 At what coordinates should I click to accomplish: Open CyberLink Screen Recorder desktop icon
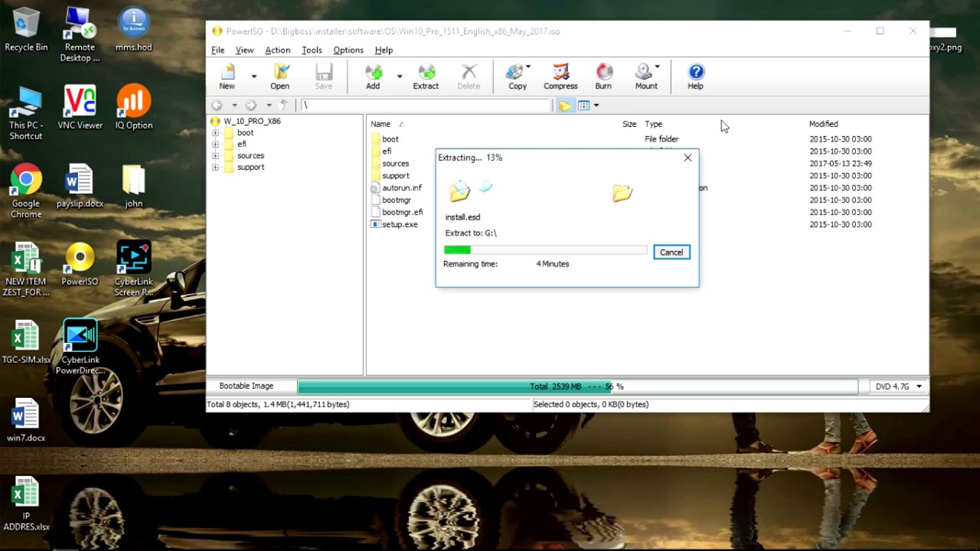(x=134, y=269)
